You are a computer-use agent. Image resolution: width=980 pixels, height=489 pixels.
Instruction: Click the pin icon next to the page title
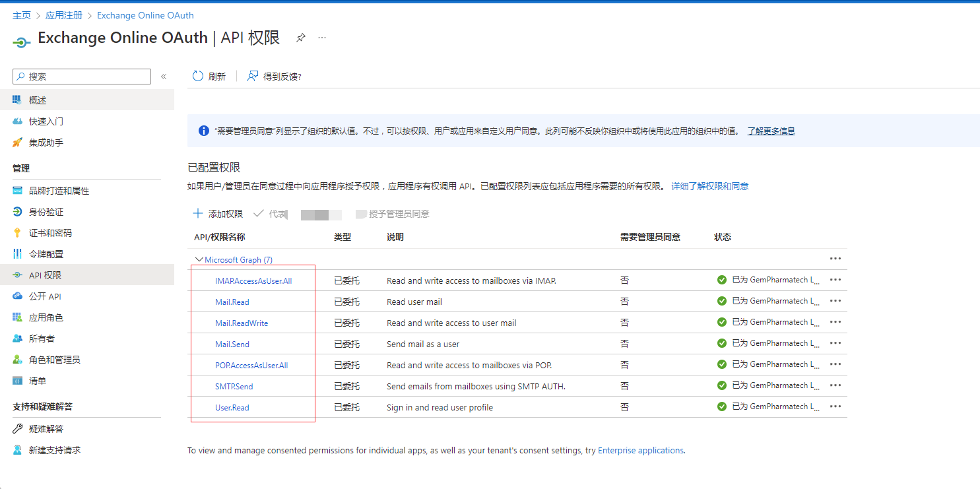[x=300, y=38]
